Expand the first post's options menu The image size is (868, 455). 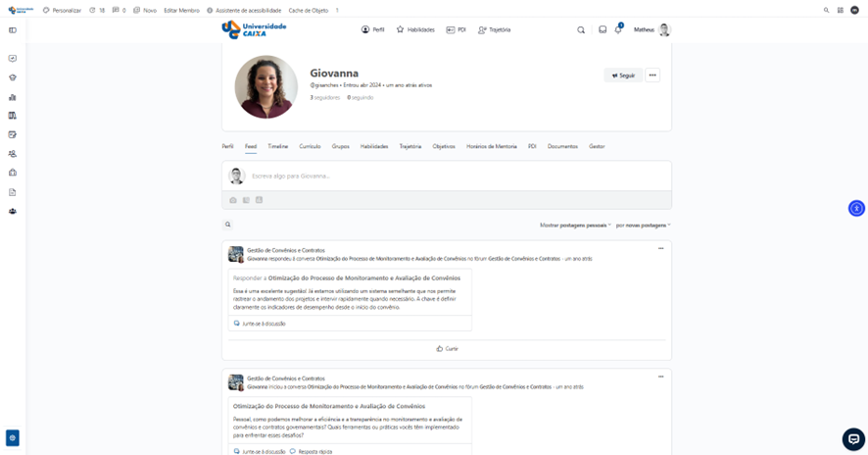660,249
